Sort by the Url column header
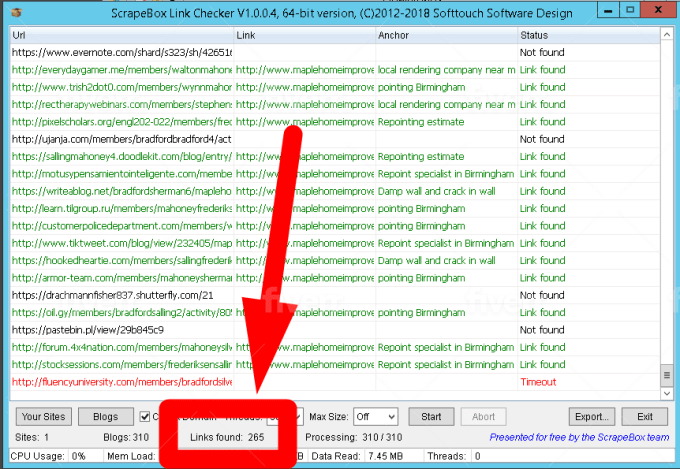The height and width of the screenshot is (469, 680). (122, 35)
